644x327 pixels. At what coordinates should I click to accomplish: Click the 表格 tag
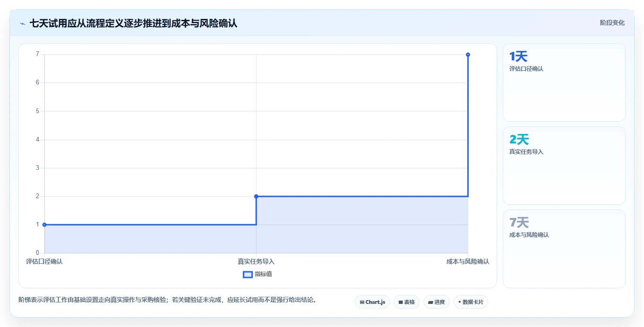point(406,302)
